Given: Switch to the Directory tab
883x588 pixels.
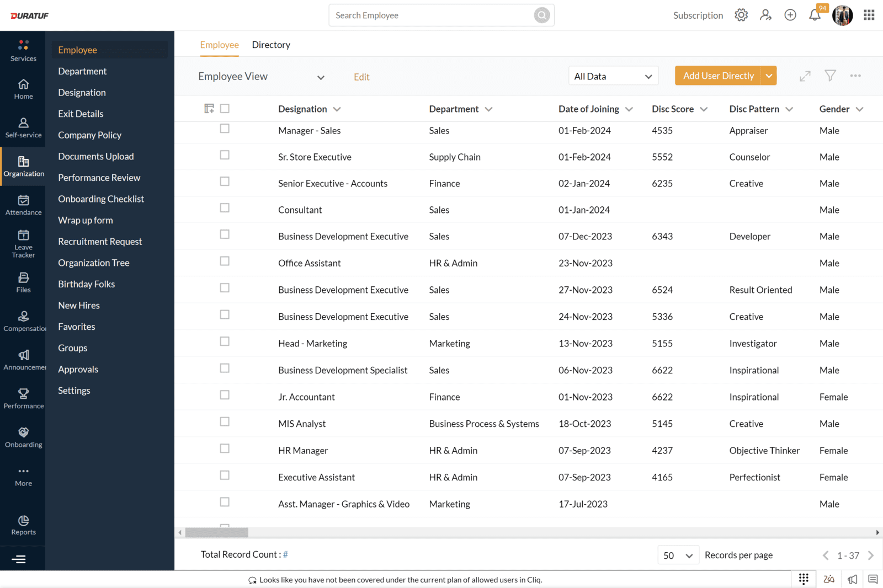Looking at the screenshot, I should 271,45.
